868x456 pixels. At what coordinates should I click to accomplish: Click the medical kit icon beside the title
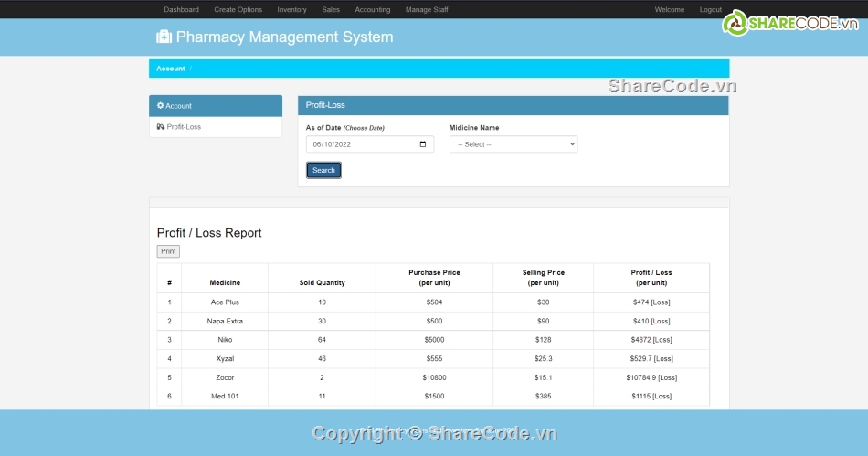click(x=164, y=37)
